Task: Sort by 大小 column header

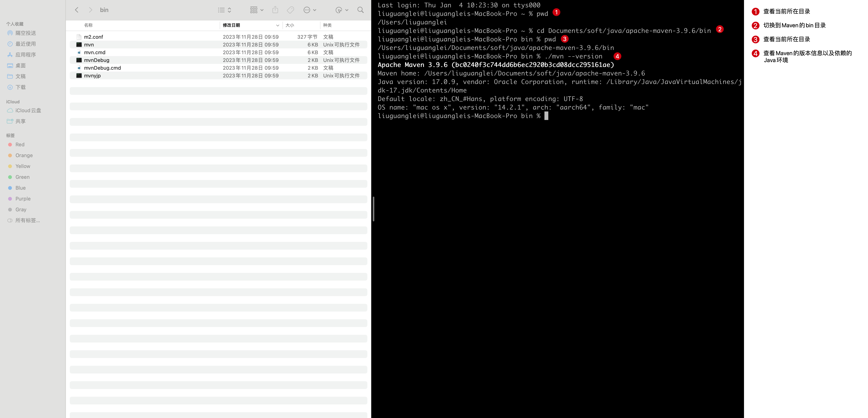Action: (x=290, y=25)
